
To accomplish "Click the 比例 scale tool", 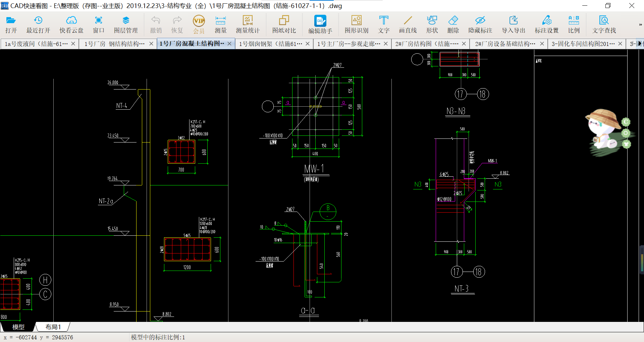I will [x=574, y=24].
